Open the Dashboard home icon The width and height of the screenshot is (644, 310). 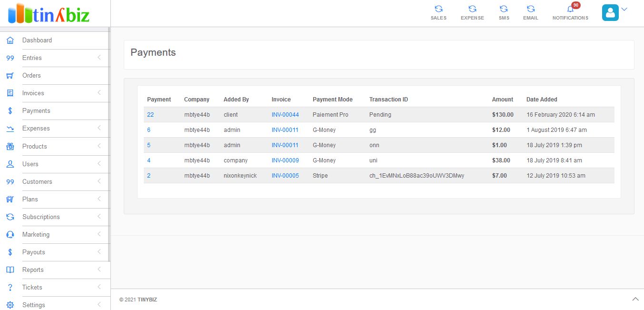[x=10, y=40]
